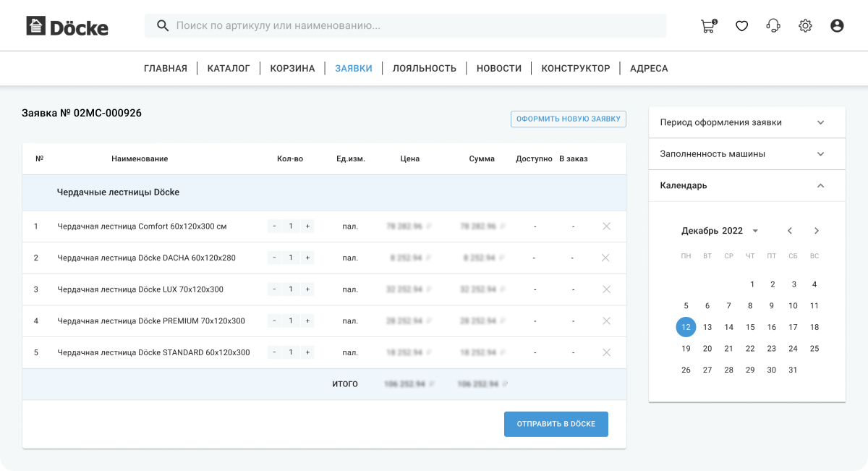Open favorites via the heart icon
868x471 pixels.
741,26
